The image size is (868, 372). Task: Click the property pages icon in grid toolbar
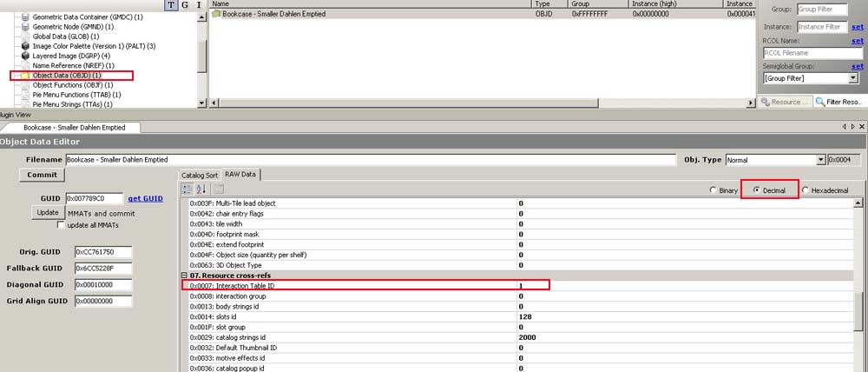click(x=219, y=189)
